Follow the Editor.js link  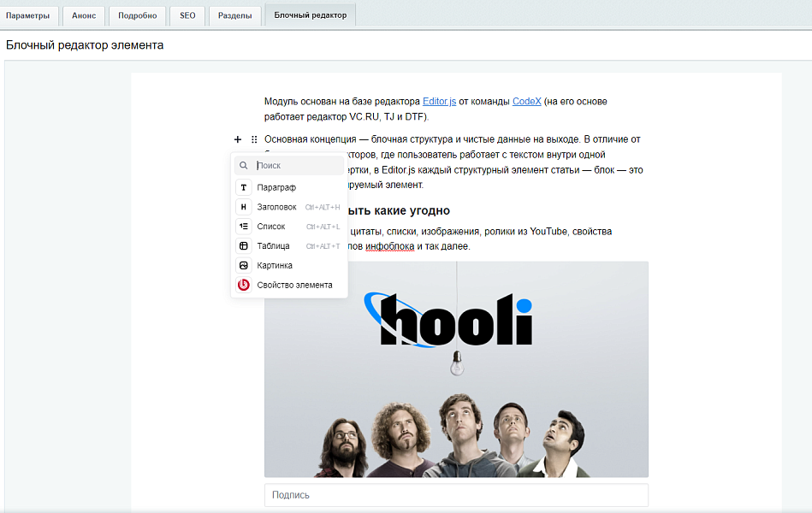tap(440, 101)
